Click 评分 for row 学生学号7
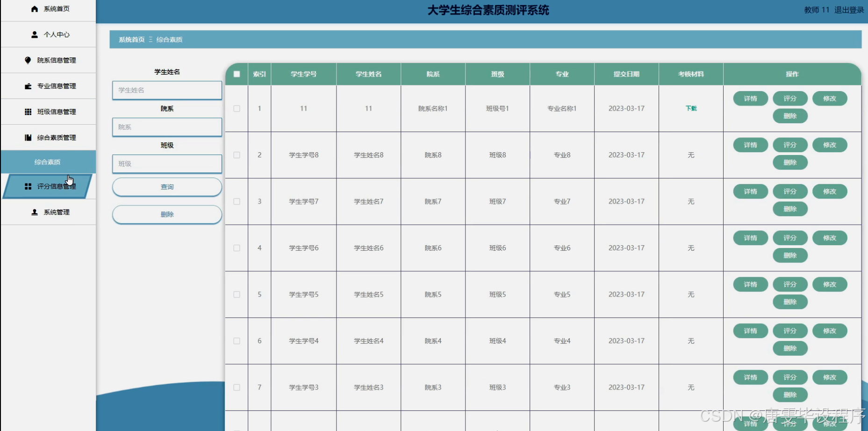868x431 pixels. (x=790, y=191)
